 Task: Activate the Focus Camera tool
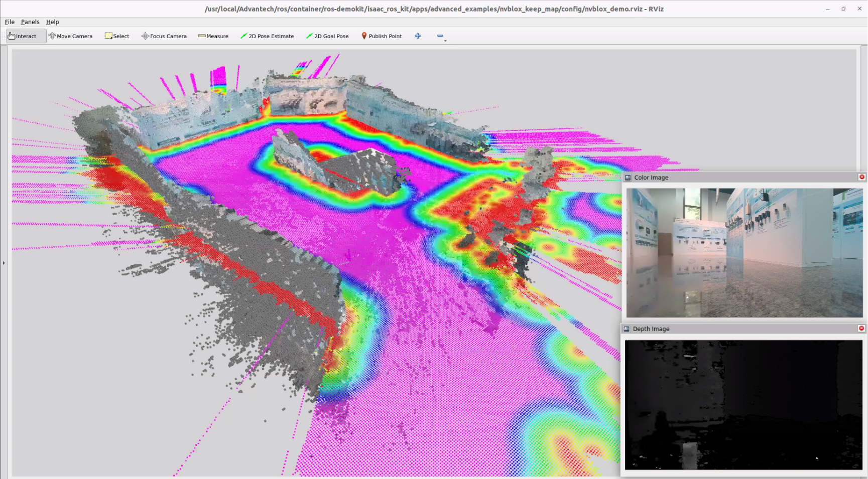[164, 36]
